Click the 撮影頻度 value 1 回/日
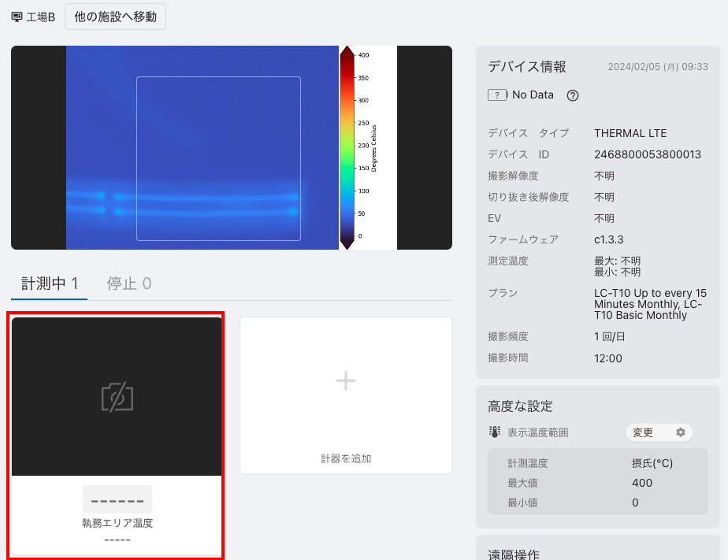Image resolution: width=728 pixels, height=560 pixels. (609, 337)
